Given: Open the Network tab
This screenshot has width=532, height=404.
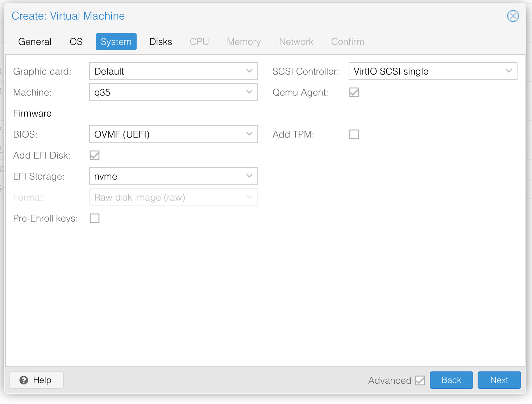Looking at the screenshot, I should (x=296, y=42).
